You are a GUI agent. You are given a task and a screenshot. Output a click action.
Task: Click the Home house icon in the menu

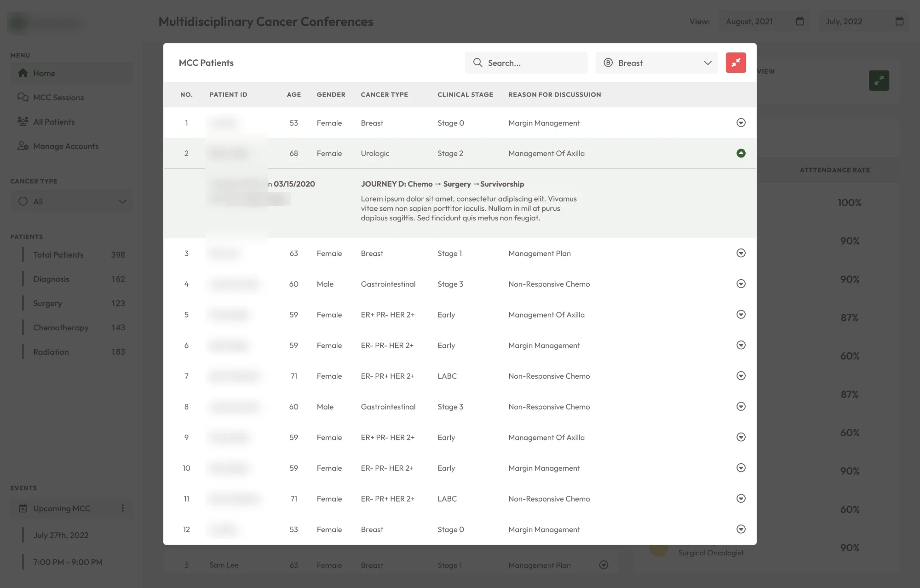[23, 73]
